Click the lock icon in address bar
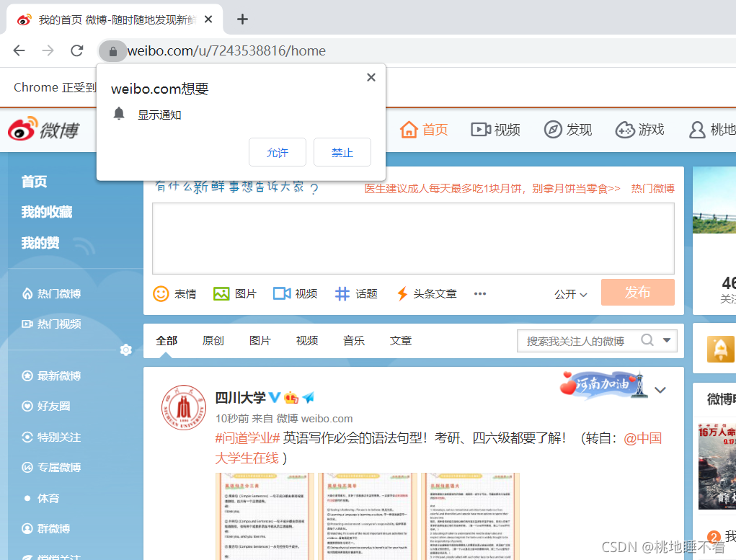This screenshot has width=736, height=560. point(112,51)
